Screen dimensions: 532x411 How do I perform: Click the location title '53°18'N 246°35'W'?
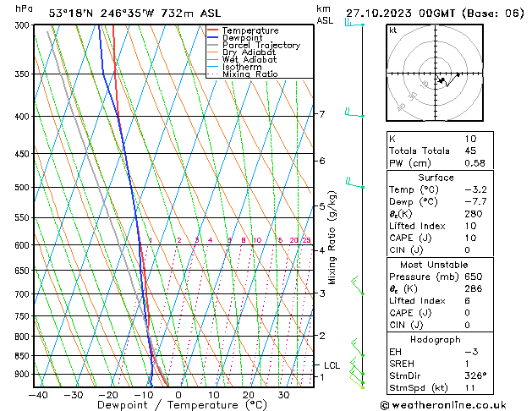pos(101,14)
